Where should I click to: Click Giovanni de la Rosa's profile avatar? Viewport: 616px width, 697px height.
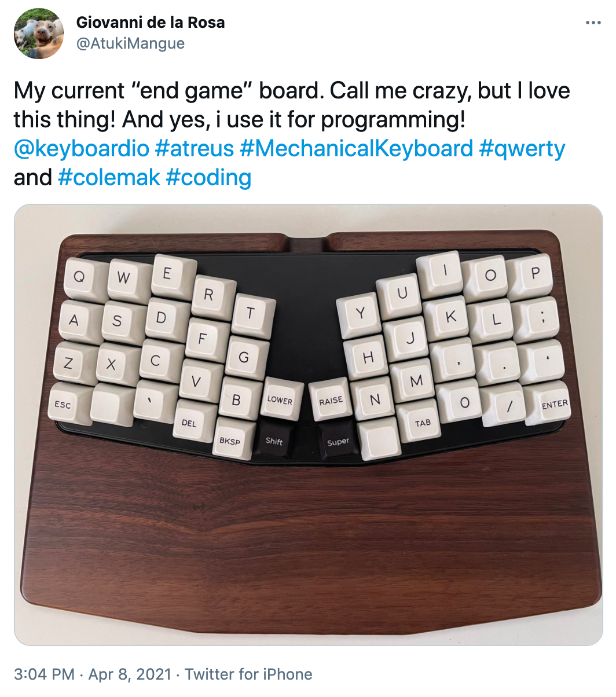coord(39,34)
